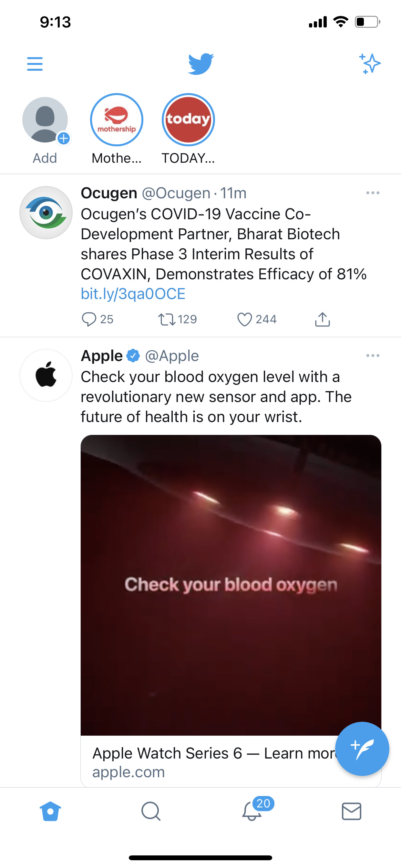The image size is (401, 868).
Task: Open the Notifications tab with 20 badge
Action: (252, 811)
